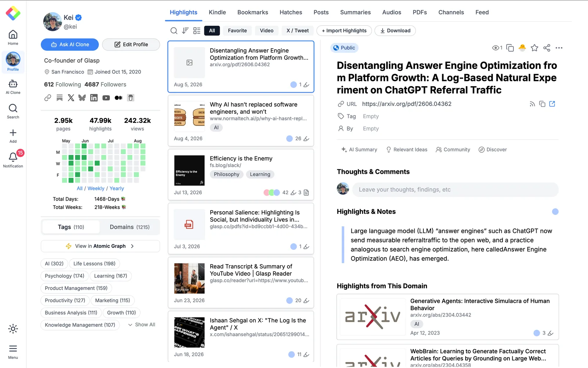Click the highlights search magnifier icon
The image size is (588, 368).
[x=174, y=31]
